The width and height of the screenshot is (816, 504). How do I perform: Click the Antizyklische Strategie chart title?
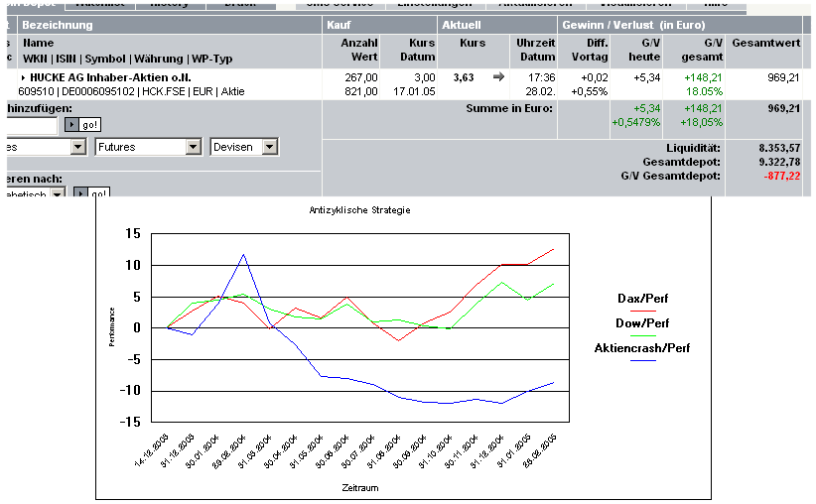coord(359,210)
